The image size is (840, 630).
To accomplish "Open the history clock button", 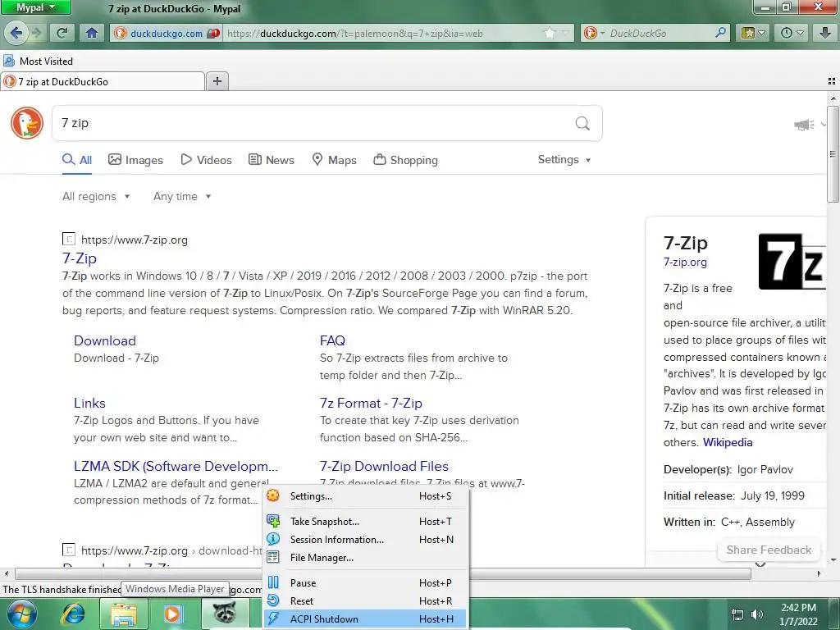I will click(792, 33).
